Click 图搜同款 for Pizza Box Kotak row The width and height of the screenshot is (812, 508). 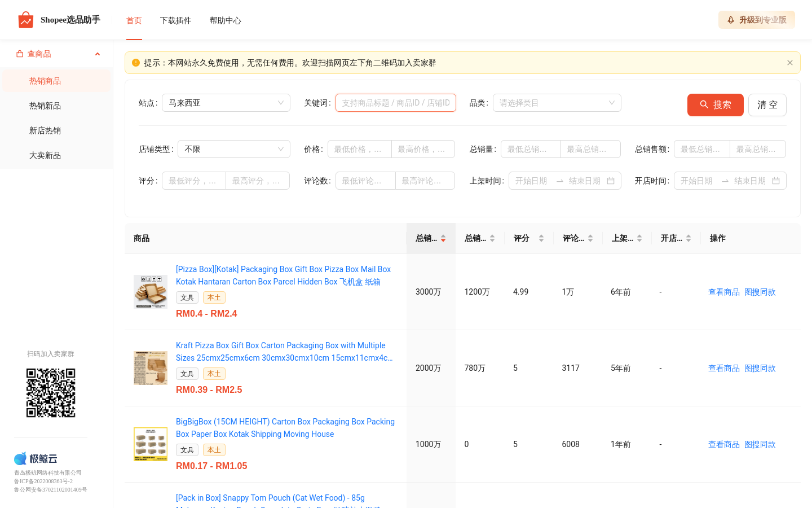760,292
